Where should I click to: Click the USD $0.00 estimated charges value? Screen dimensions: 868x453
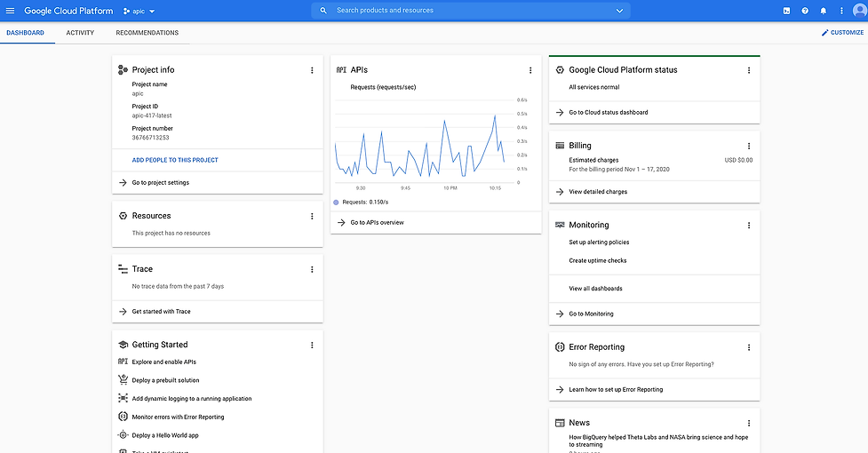click(738, 161)
